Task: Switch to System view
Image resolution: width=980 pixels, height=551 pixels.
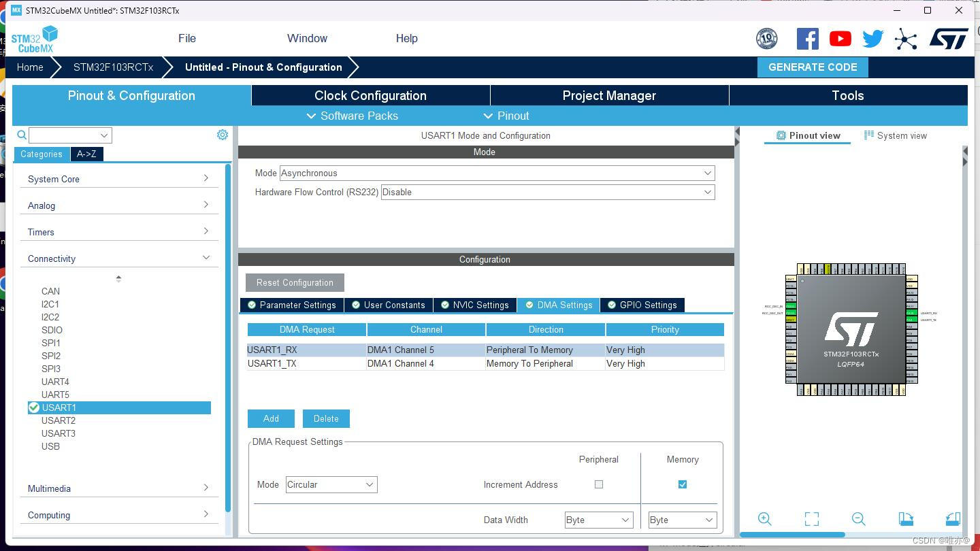Action: coord(896,135)
